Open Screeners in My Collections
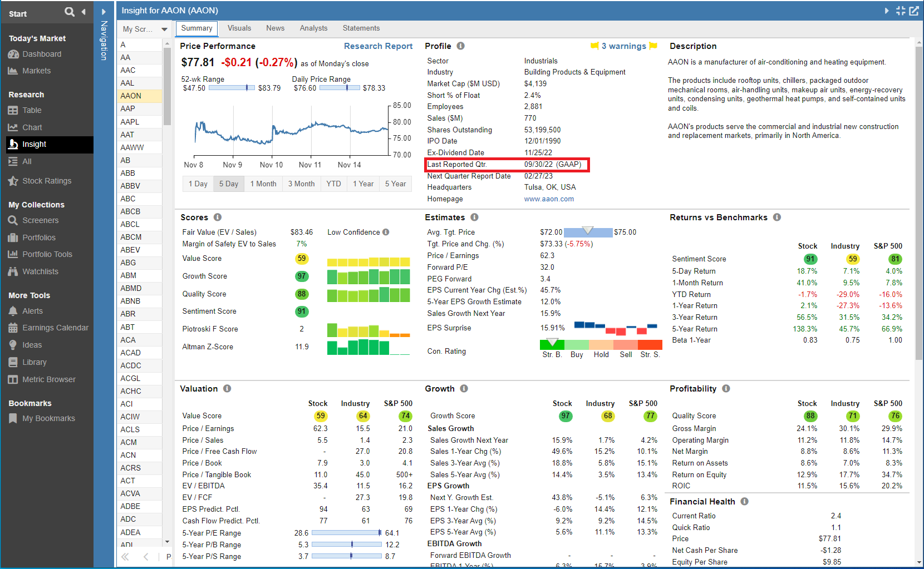Image resolution: width=924 pixels, height=569 pixels. coord(40,220)
